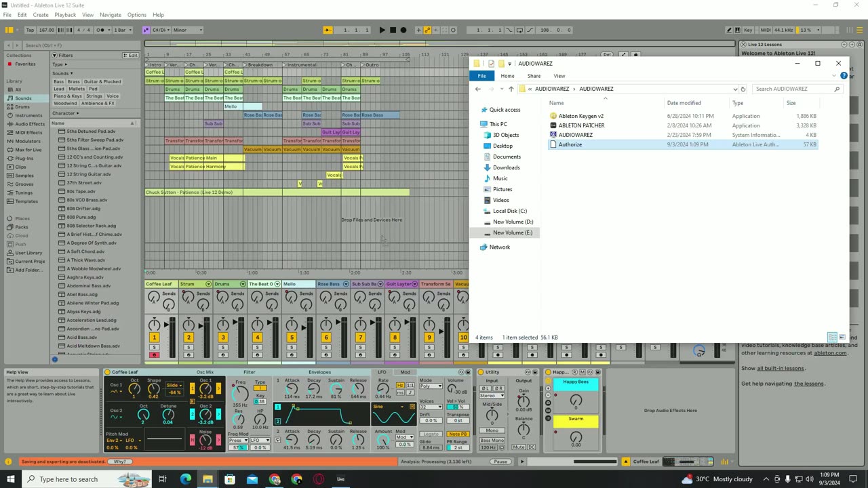Switch to the Mod tab in device
The width and height of the screenshot is (868, 488).
point(405,372)
